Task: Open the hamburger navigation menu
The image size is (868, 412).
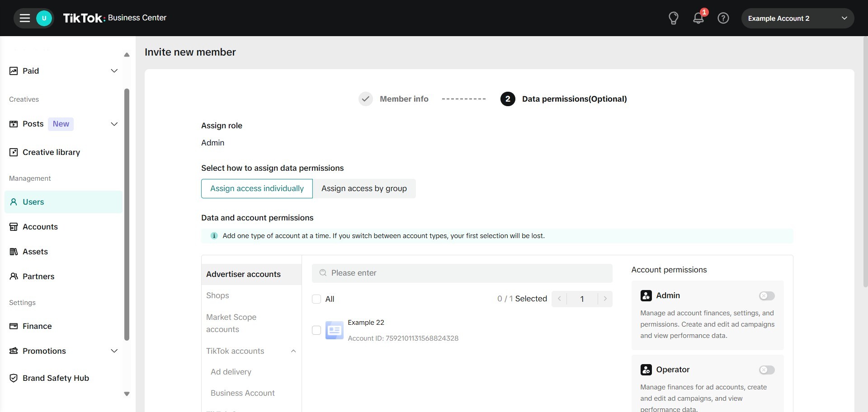Action: pos(25,18)
